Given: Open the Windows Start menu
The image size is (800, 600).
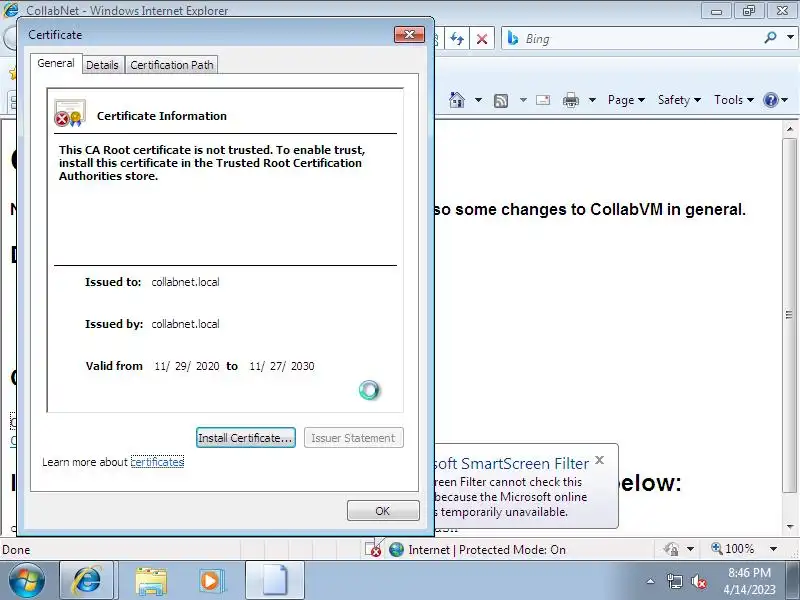Looking at the screenshot, I should click(x=26, y=580).
